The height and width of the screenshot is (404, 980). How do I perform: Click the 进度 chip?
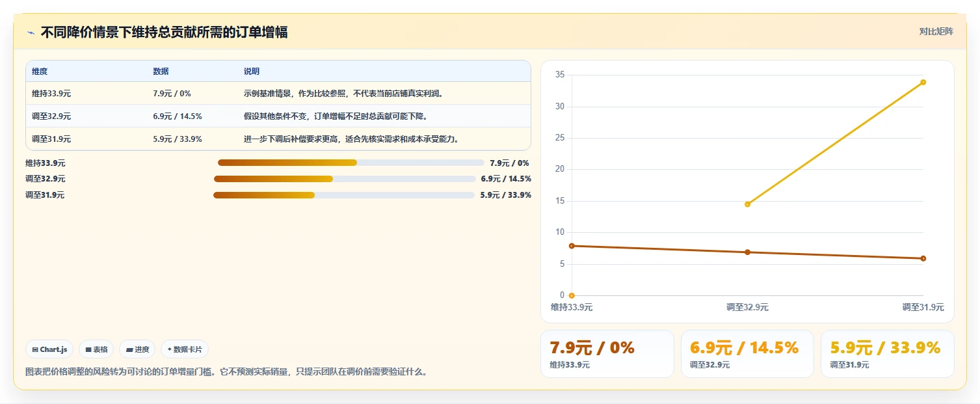click(x=137, y=349)
